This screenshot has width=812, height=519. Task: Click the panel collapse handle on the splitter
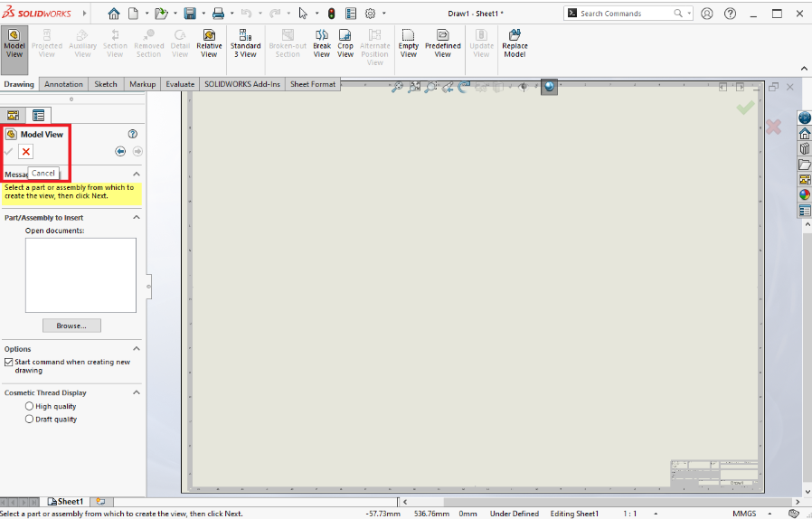pos(149,287)
